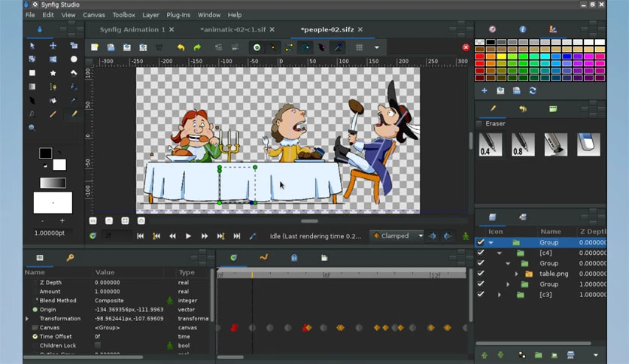
Task: Click the default gradient swatch
Action: [53, 183]
